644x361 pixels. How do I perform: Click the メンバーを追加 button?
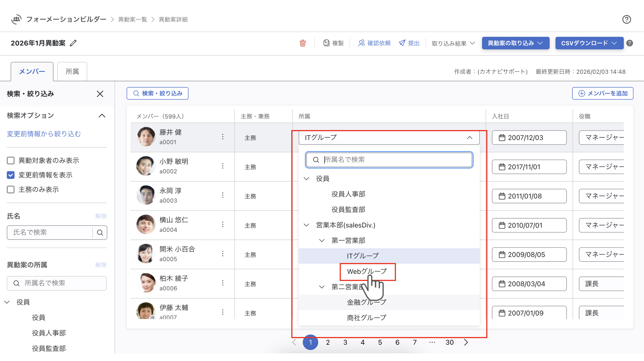pyautogui.click(x=603, y=93)
